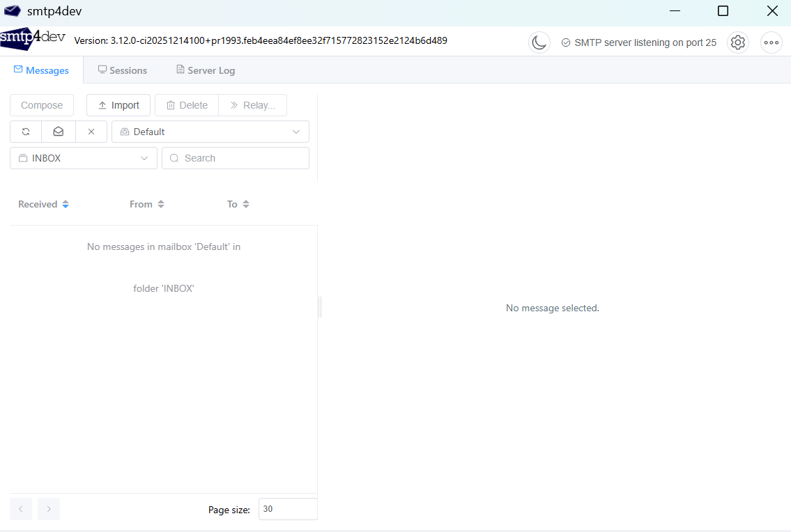Click the smtp4dev logo
This screenshot has height=532, width=791.
click(33, 39)
